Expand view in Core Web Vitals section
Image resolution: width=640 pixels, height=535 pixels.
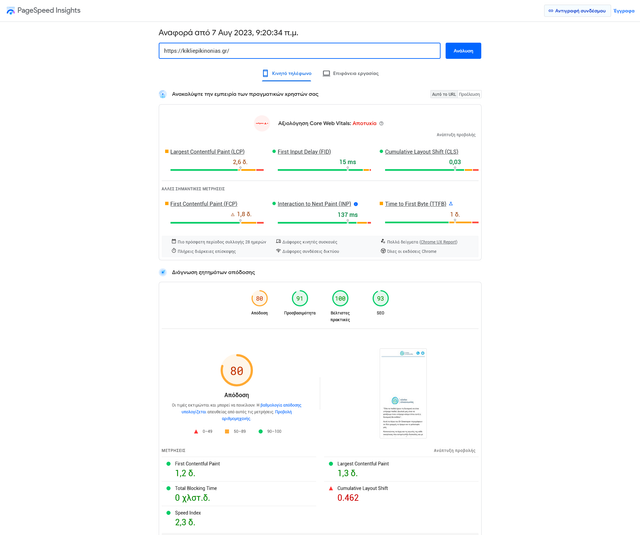(456, 135)
